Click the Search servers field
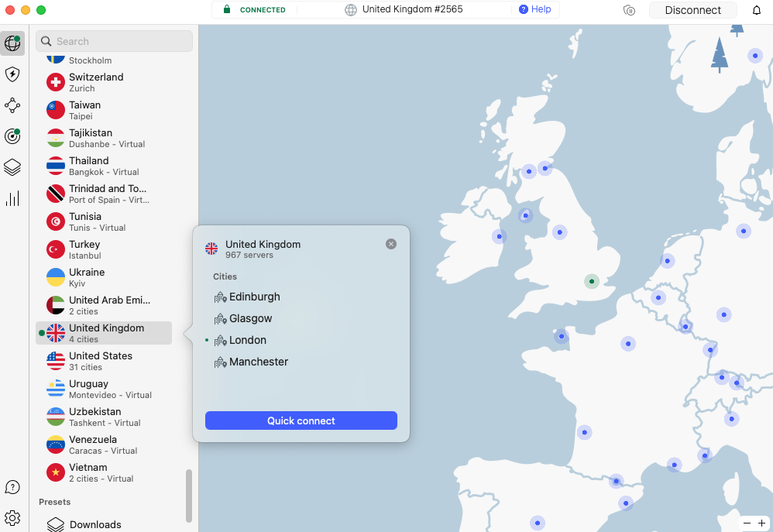The width and height of the screenshot is (773, 532). [115, 41]
